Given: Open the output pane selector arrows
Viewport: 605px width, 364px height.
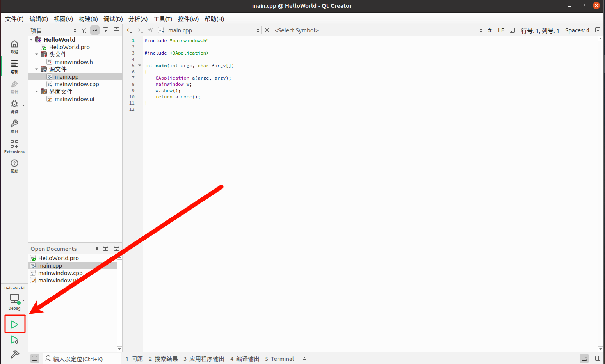Looking at the screenshot, I should [304, 359].
